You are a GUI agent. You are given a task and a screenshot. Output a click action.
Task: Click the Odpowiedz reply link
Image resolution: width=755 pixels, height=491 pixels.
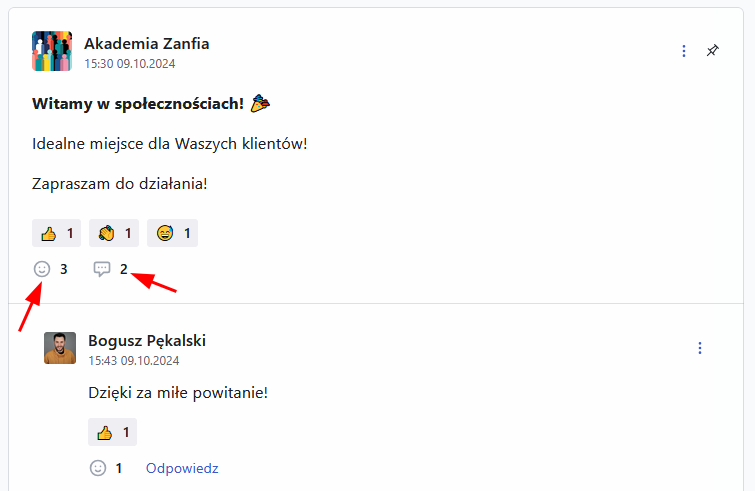click(182, 467)
